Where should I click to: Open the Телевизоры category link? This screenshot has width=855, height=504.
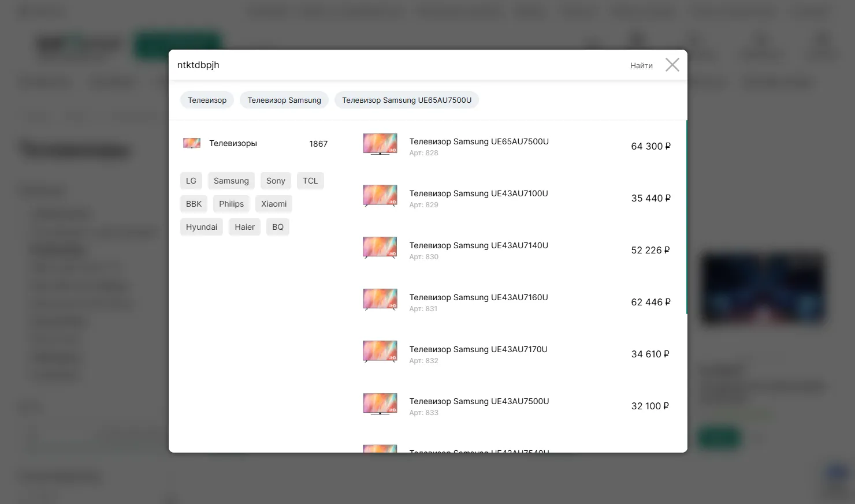pos(233,144)
